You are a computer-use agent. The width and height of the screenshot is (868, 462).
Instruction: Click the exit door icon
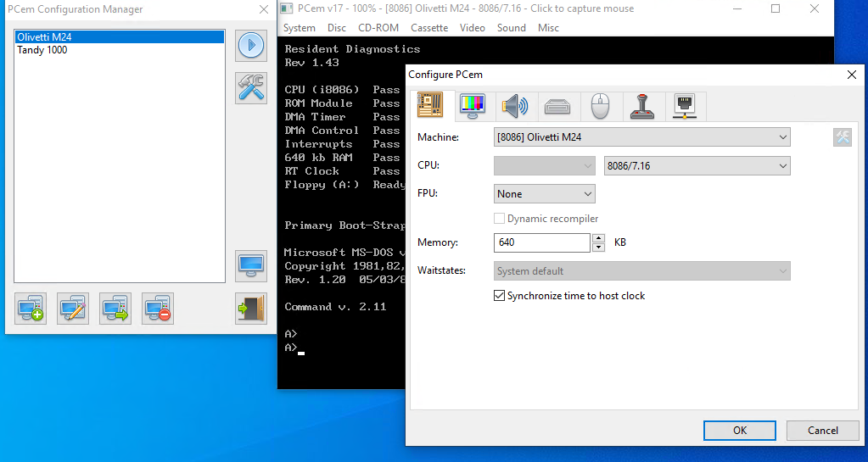[x=251, y=308]
